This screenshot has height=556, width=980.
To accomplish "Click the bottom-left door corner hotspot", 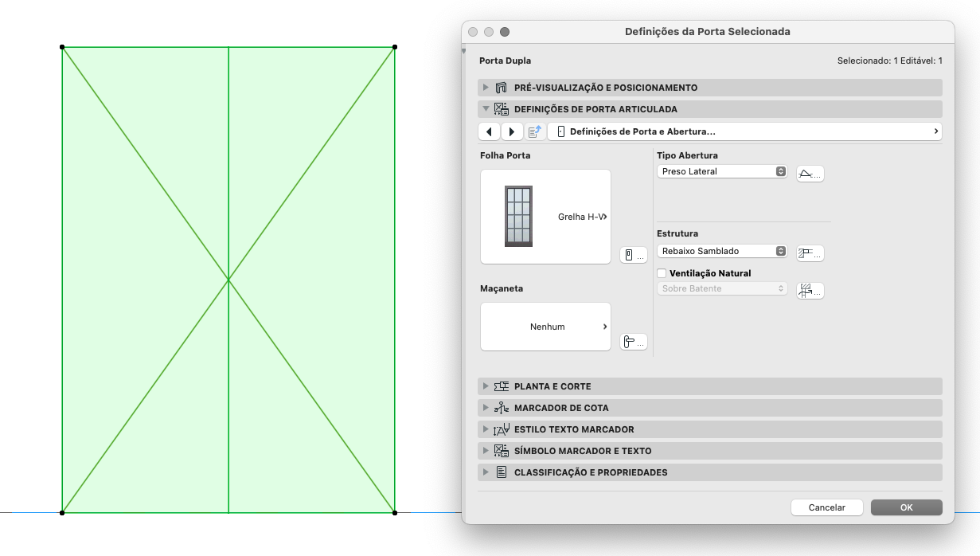I will click(x=62, y=512).
